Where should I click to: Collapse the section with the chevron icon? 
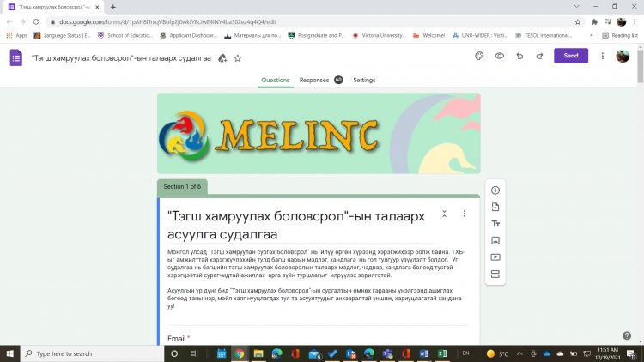point(444,214)
